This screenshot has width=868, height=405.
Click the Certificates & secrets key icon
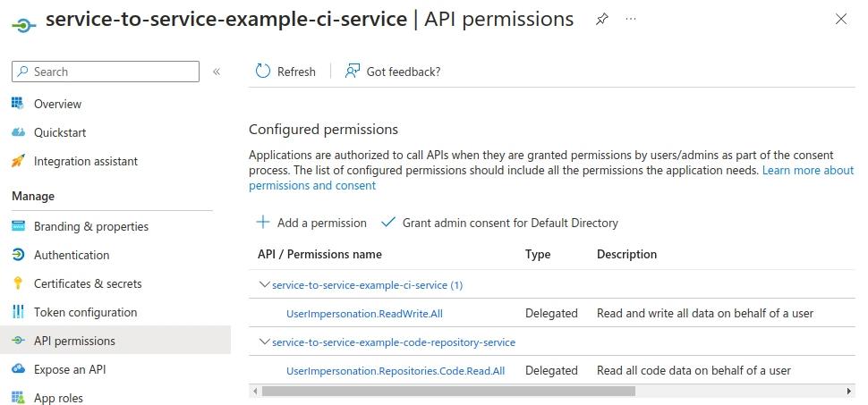click(18, 283)
